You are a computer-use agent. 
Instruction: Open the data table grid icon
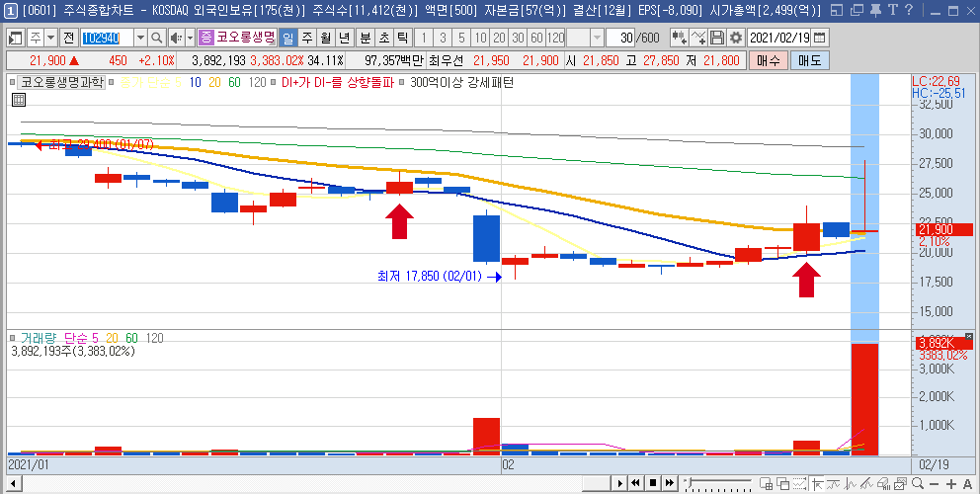pos(19,100)
